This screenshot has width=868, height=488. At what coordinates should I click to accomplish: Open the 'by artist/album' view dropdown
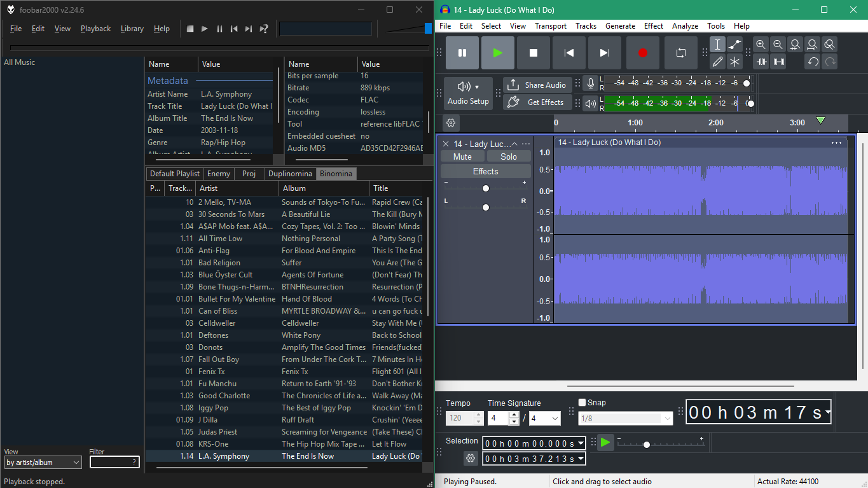[x=43, y=463]
